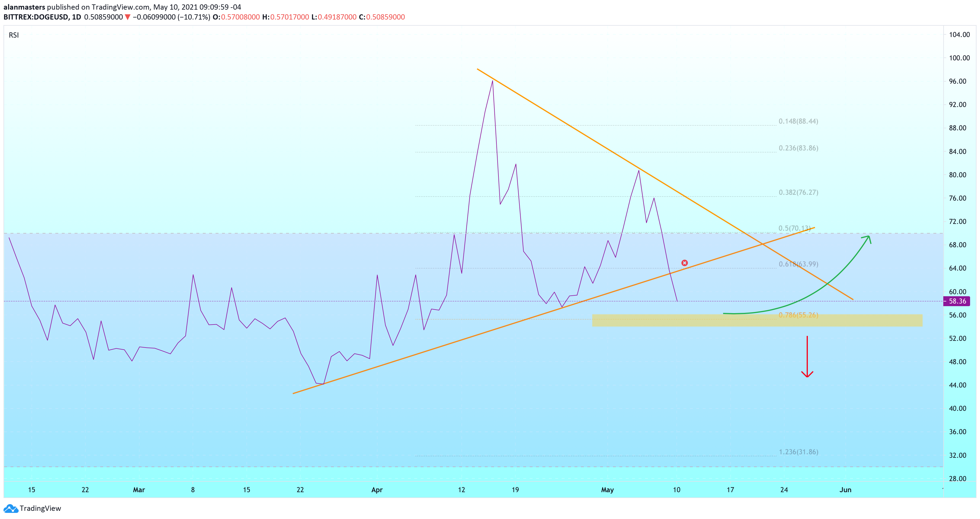Click the Jun label on the time axis
Screen dimensions: 980x519
845,490
